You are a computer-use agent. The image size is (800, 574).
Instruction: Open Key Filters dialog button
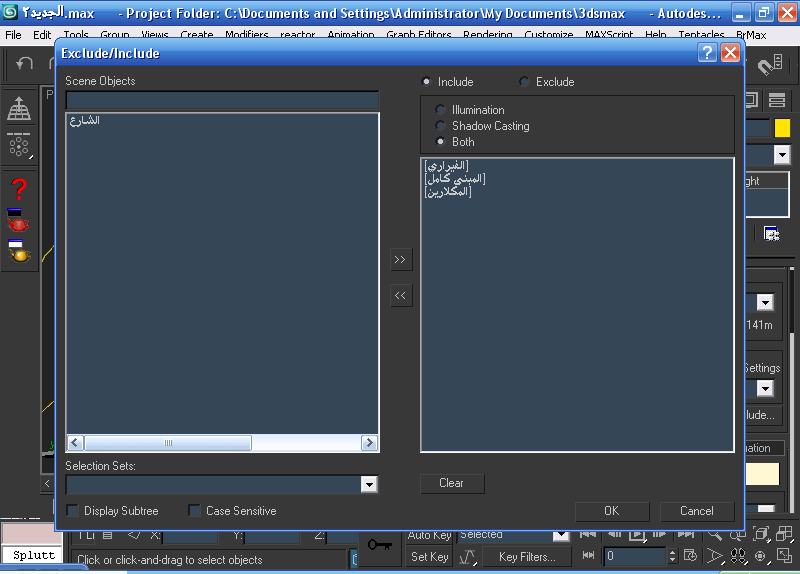click(x=527, y=557)
